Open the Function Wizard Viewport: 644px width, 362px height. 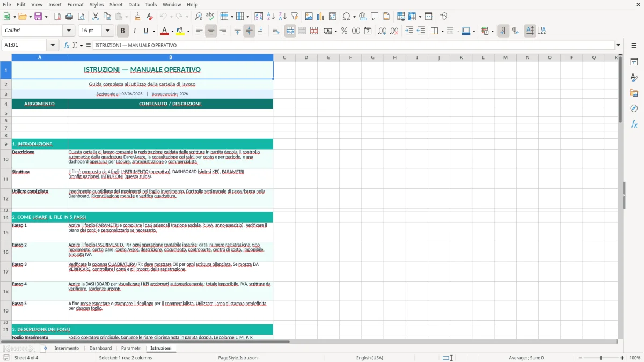(x=67, y=46)
